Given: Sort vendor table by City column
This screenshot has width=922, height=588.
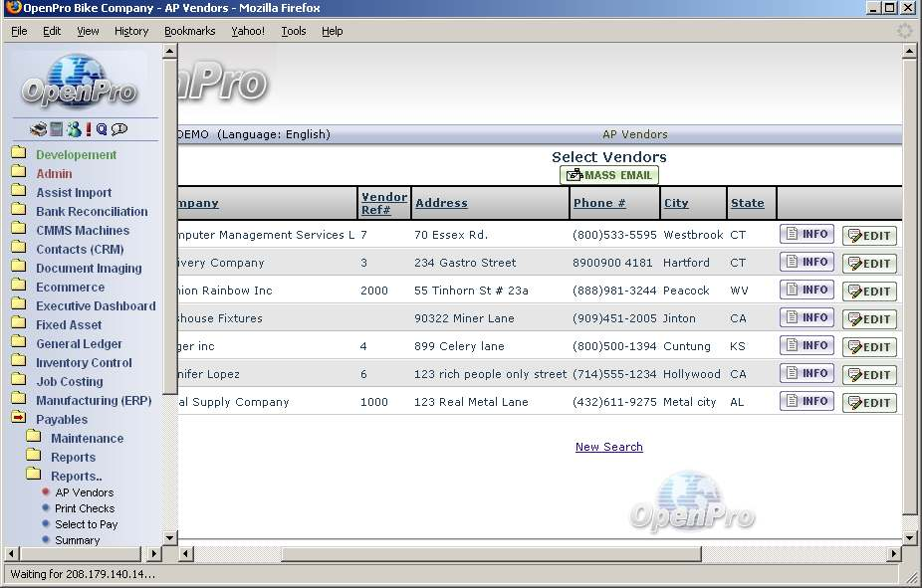Looking at the screenshot, I should [676, 203].
